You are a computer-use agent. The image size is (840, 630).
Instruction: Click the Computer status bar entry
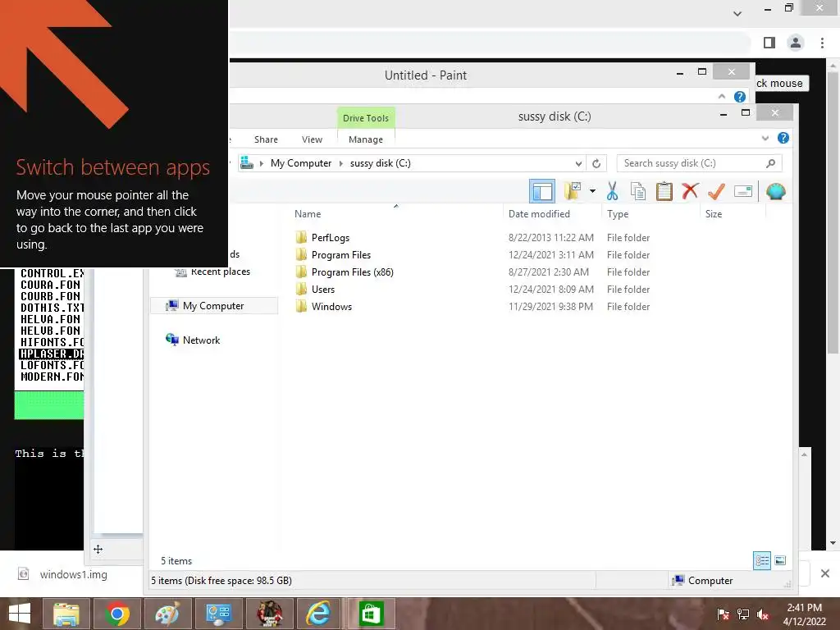tap(703, 580)
